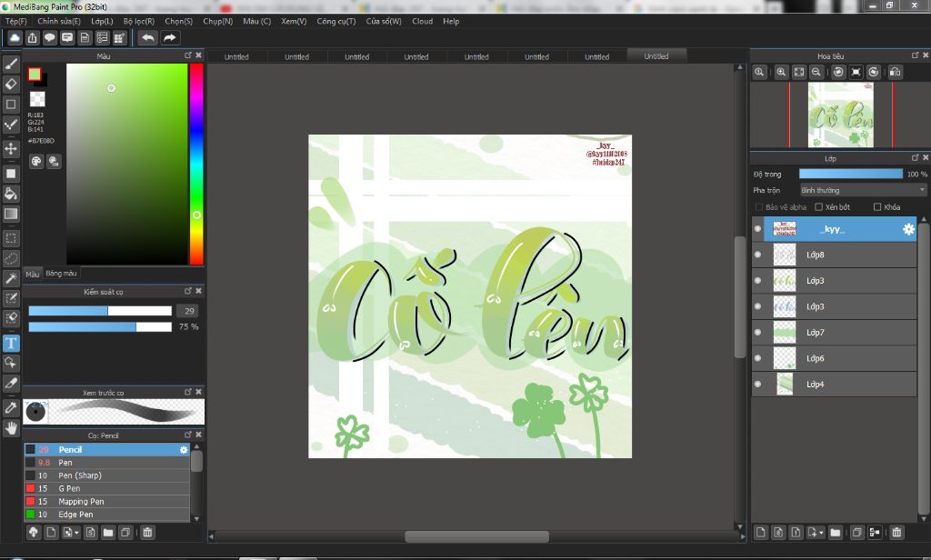Click the Undo arrow in toolbar
931x560 pixels.
tap(148, 38)
